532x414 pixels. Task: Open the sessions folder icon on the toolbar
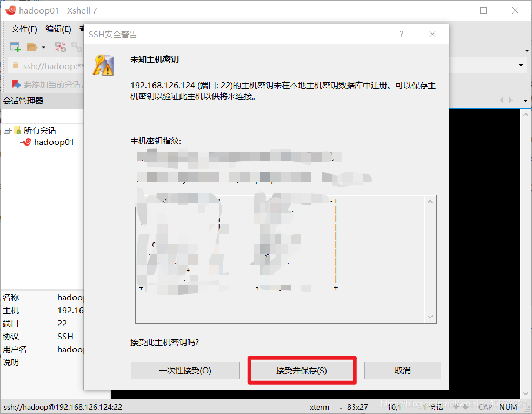pyautogui.click(x=31, y=47)
